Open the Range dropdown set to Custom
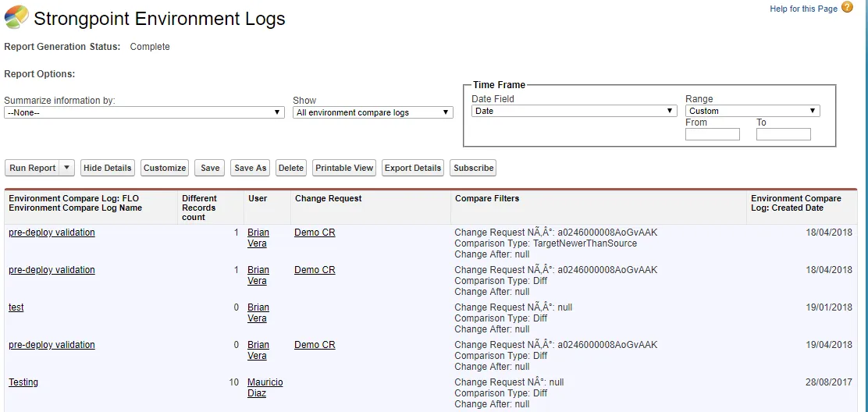This screenshot has width=868, height=412. [752, 111]
